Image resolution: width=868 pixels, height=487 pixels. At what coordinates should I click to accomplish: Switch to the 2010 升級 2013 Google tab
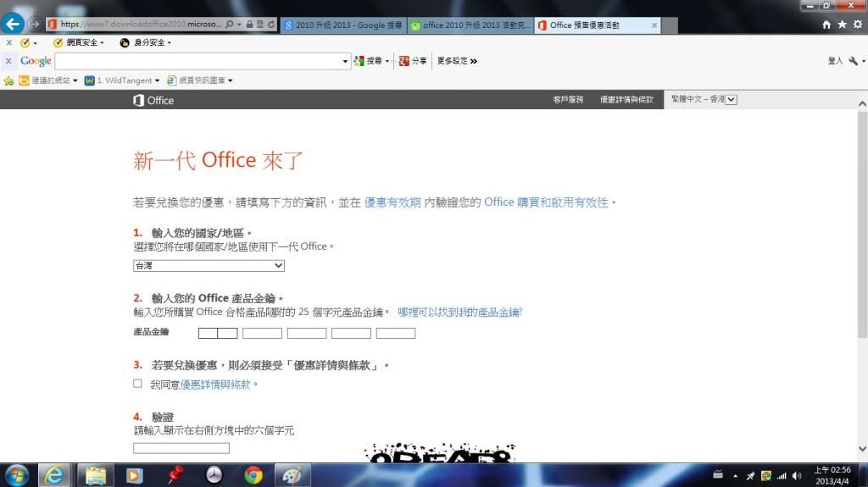tap(343, 25)
